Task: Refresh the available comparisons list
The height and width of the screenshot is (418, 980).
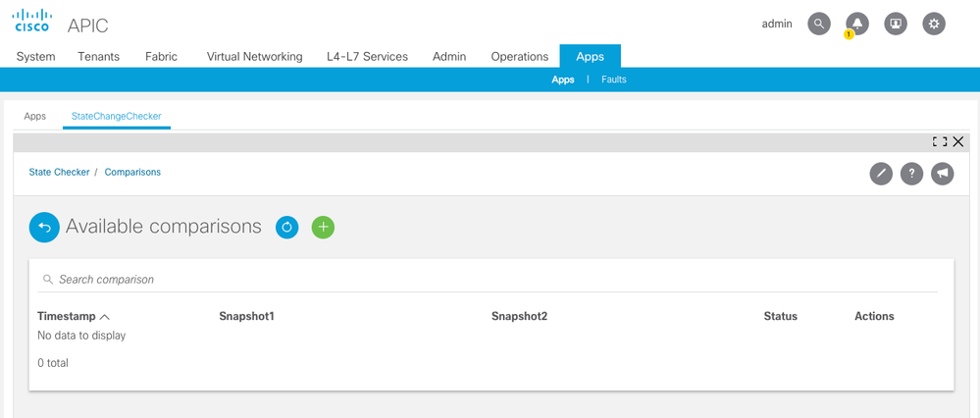Action: coord(286,228)
